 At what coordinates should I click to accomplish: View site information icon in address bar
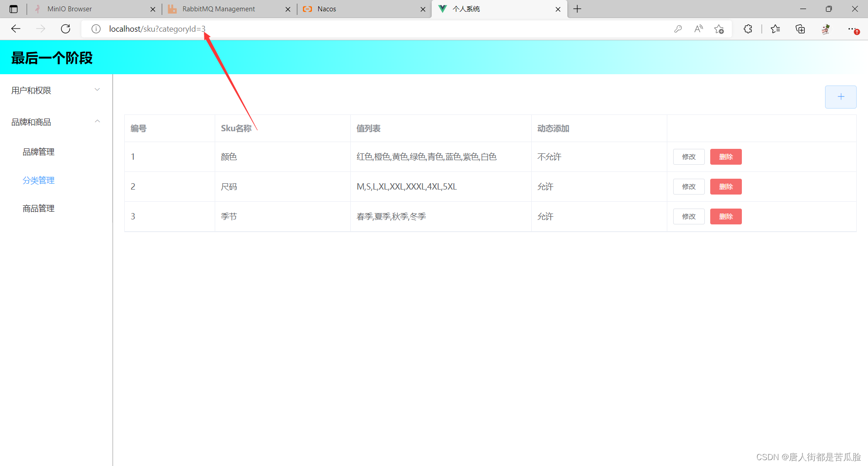point(96,29)
